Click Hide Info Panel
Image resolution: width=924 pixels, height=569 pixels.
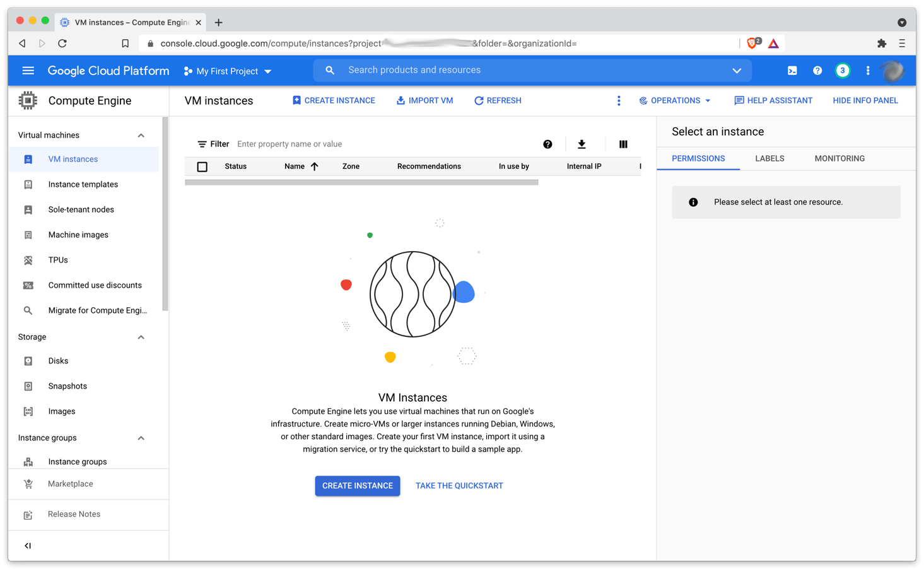[x=865, y=101]
